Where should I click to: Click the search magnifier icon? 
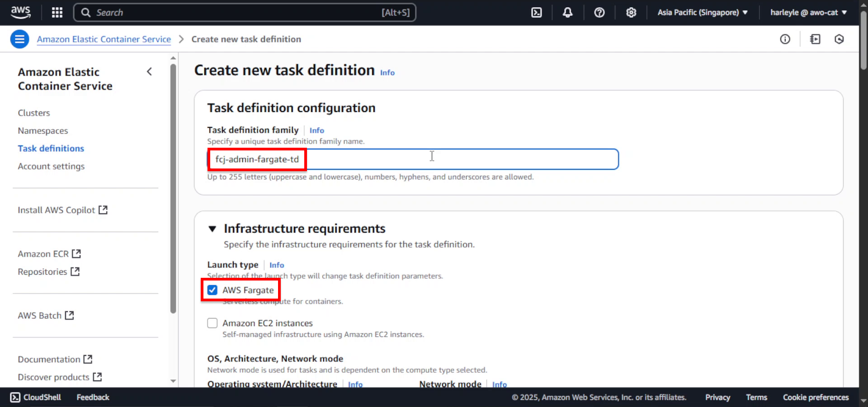click(x=86, y=12)
